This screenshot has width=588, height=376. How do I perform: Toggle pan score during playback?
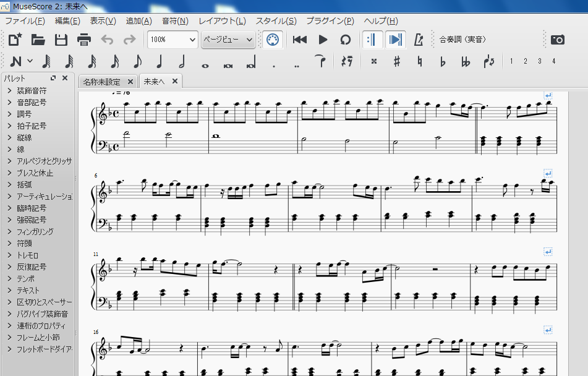(395, 40)
